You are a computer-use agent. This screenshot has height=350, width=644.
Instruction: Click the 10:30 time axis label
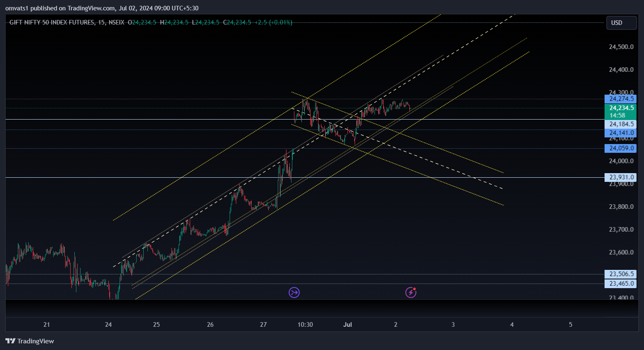click(305, 325)
